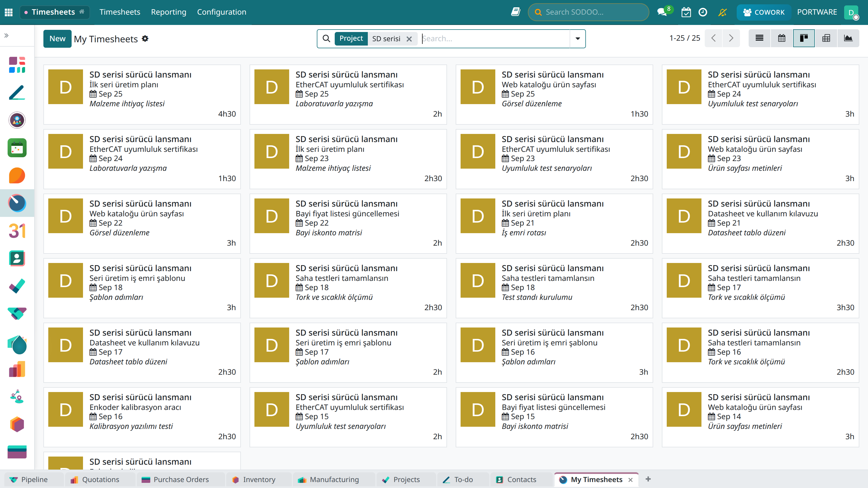Open the Project checkmark app in sidebar
Viewport: 868px width, 488px height.
17,286
